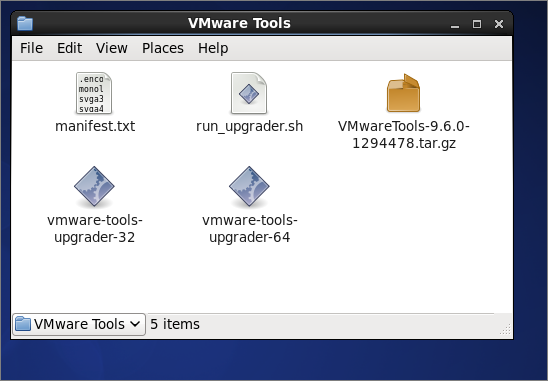Click the vmware-tools-upgrader-32 name label

95,229
